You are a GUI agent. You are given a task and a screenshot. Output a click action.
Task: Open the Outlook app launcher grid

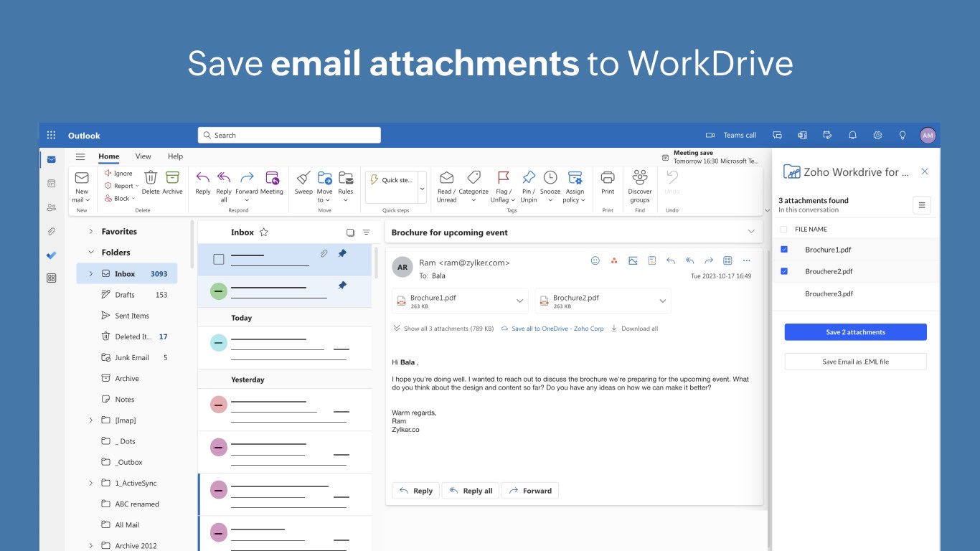pos(51,135)
